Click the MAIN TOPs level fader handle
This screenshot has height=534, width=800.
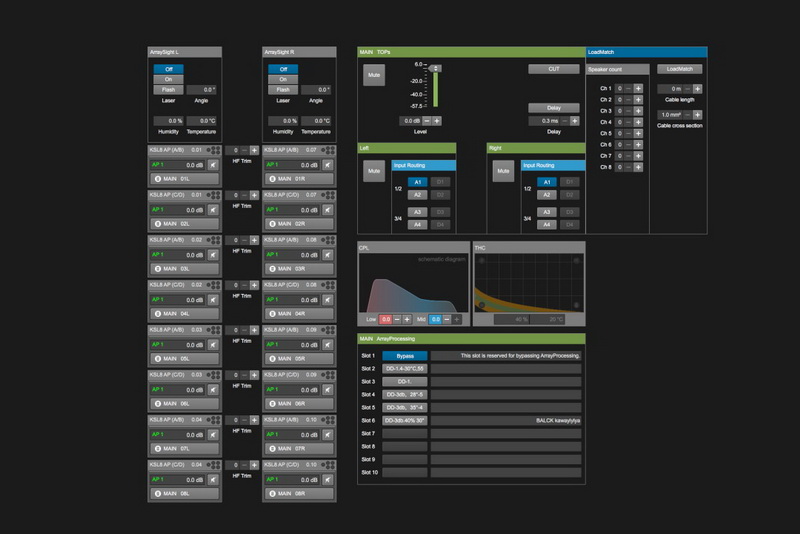point(435,68)
